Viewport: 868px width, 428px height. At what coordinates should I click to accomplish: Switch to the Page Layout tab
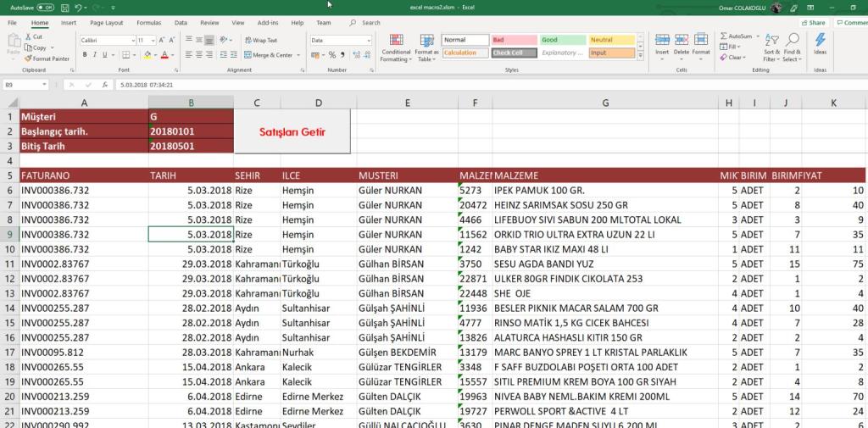pos(106,23)
